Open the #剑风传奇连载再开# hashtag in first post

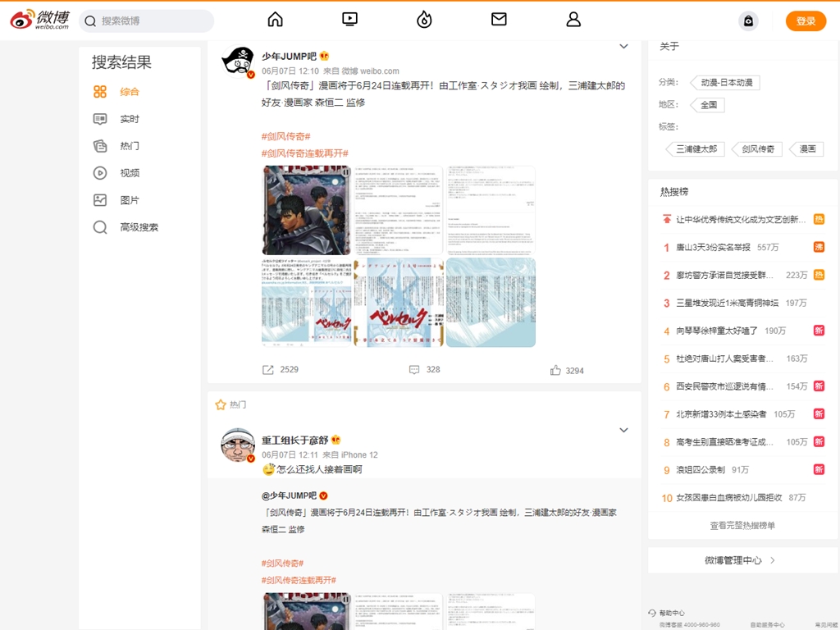click(305, 153)
